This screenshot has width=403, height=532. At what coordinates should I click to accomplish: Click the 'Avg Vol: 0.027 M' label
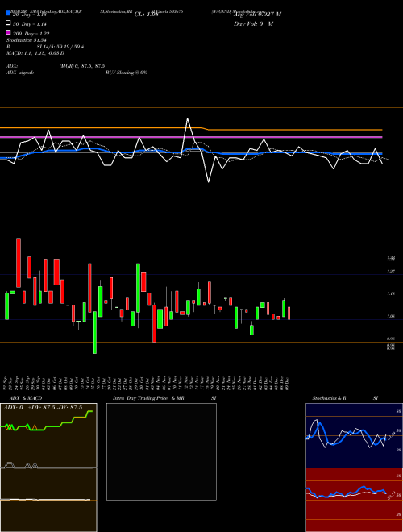click(x=257, y=15)
